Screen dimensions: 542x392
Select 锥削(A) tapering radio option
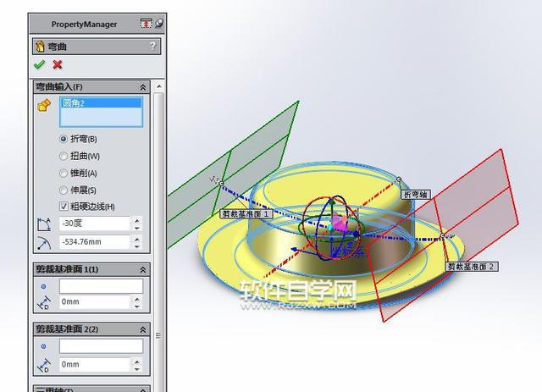64,173
